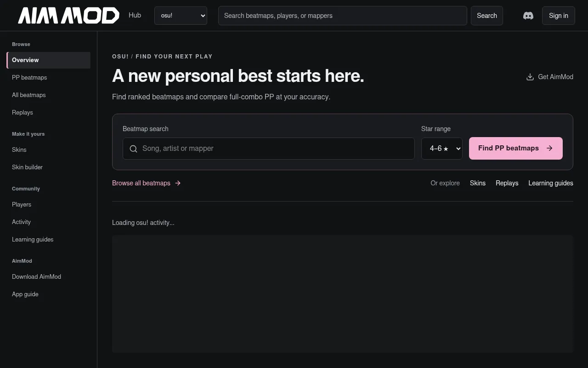The width and height of the screenshot is (588, 368).
Task: Open the Skins link after Or explore
Action: point(478,183)
